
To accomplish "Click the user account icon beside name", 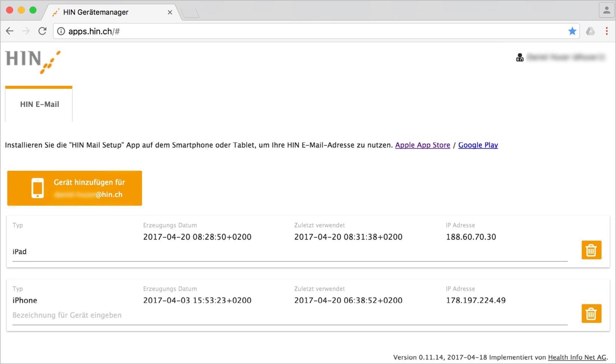I will click(x=520, y=57).
